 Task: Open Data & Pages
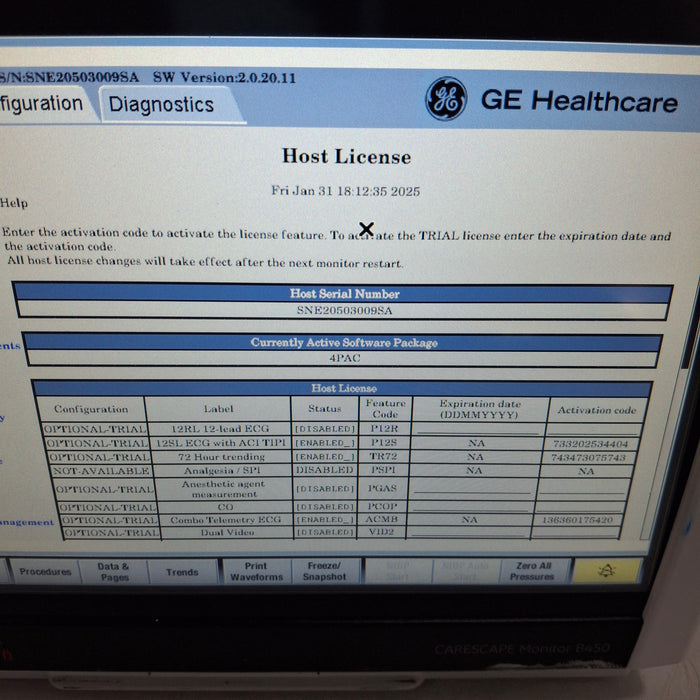pyautogui.click(x=113, y=572)
